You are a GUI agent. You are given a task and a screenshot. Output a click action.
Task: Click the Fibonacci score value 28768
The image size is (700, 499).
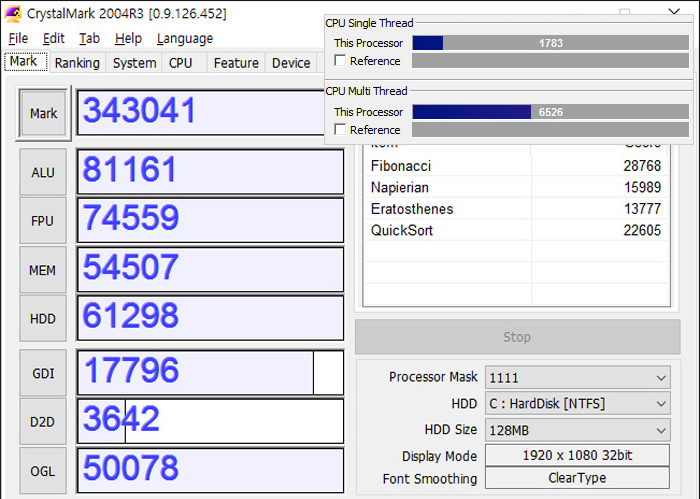pos(642,166)
